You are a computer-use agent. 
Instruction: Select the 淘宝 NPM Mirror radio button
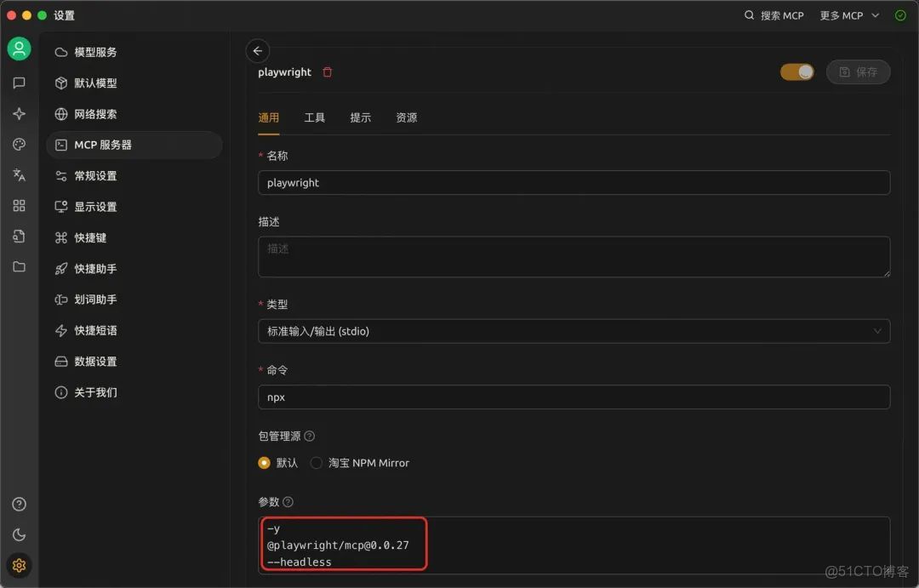[316, 463]
